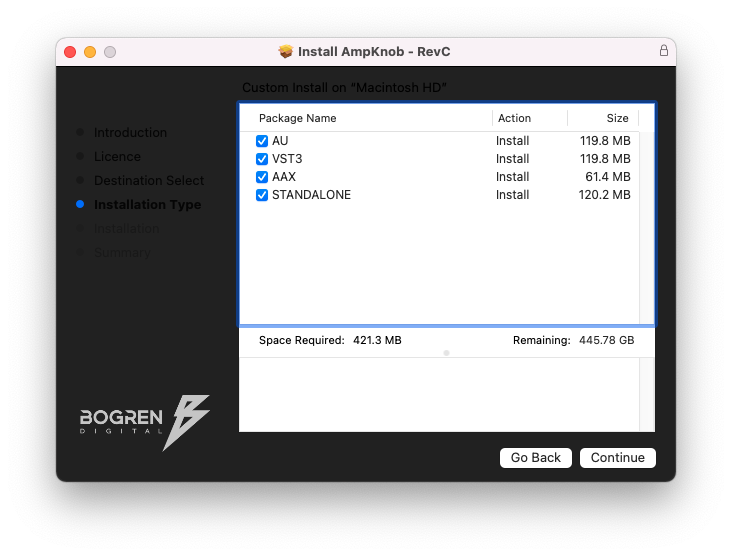The width and height of the screenshot is (732, 556).
Task: Select the Summary step in sidebar
Action: pos(122,253)
